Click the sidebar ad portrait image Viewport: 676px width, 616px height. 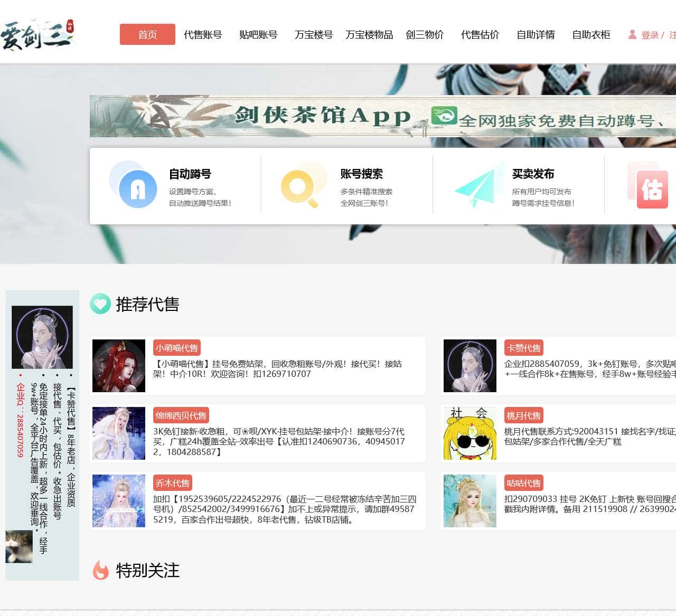tap(42, 337)
